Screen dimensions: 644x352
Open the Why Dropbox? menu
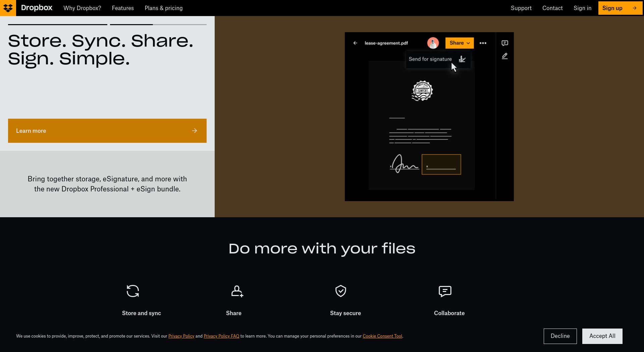coord(82,8)
